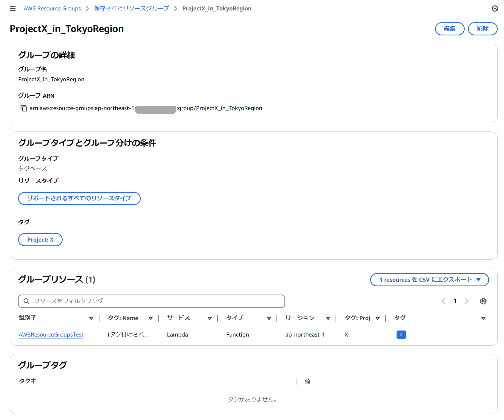Screen dimensions: 504x420
Task: Open 保存されたリソースグループ breadcrumb link
Action: point(131,9)
